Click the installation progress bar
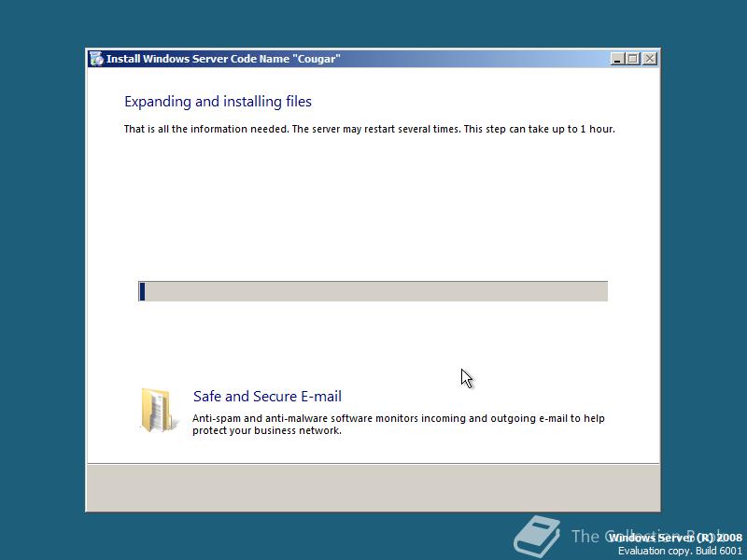 click(373, 291)
